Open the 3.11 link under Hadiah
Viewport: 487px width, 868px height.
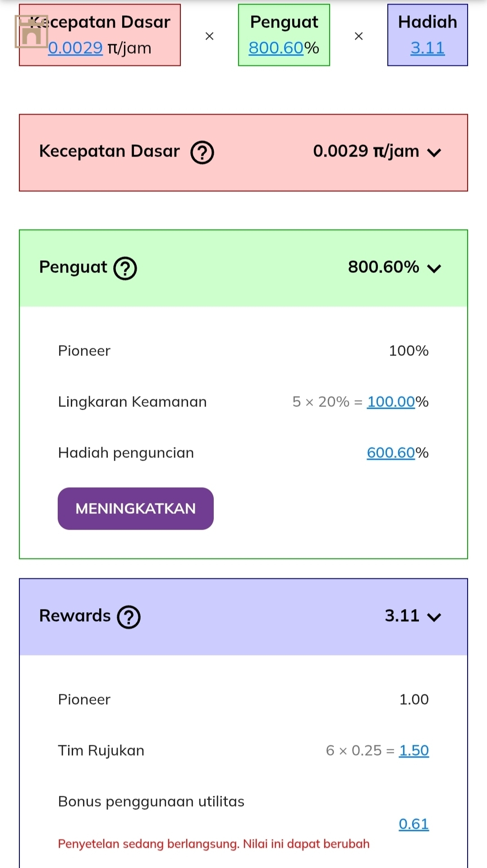pyautogui.click(x=427, y=48)
